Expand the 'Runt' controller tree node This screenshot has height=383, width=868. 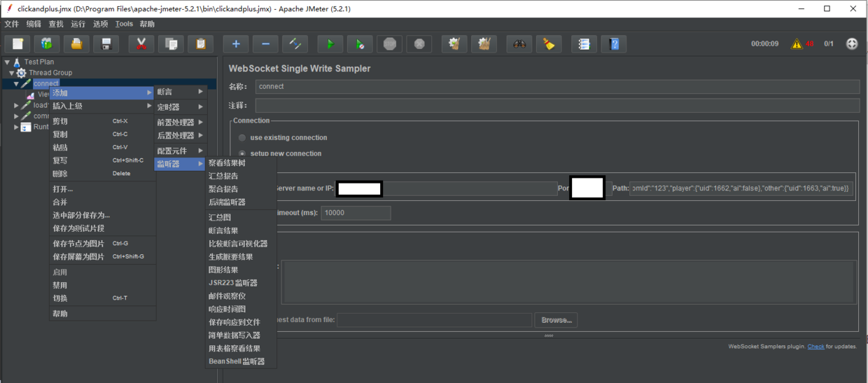tap(17, 127)
